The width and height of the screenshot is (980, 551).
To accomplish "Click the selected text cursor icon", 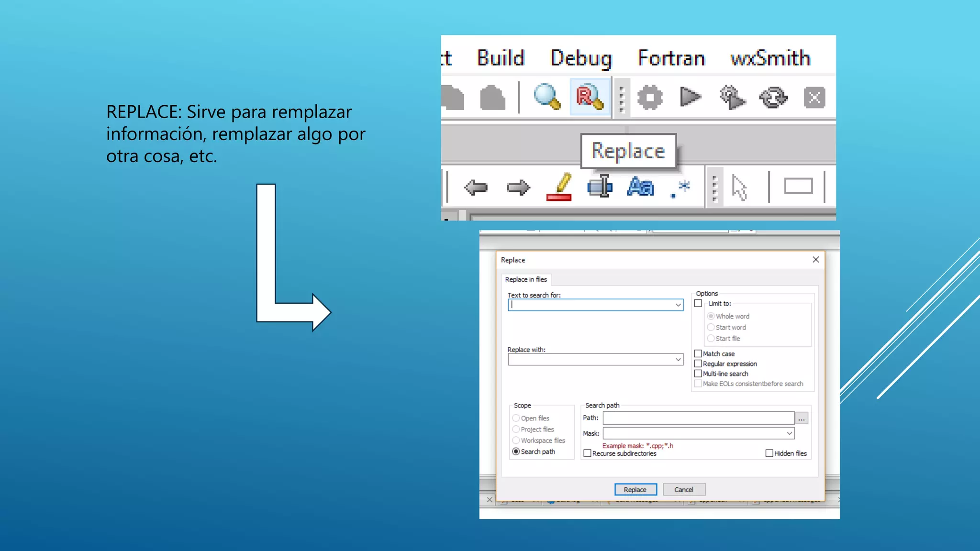I will [600, 186].
